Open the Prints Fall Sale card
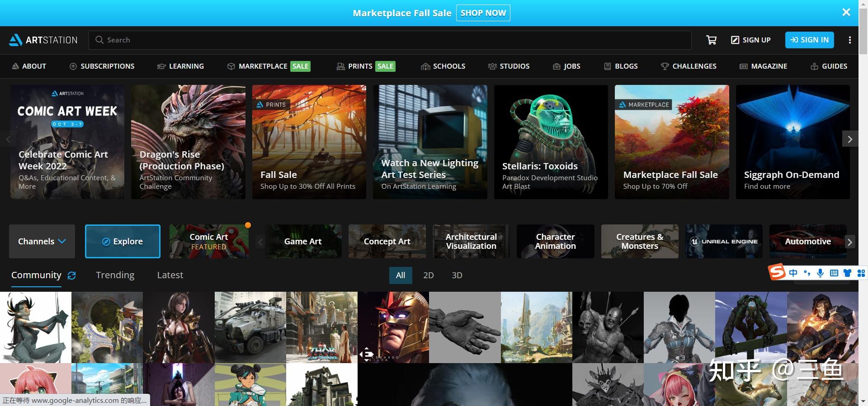 (x=309, y=142)
